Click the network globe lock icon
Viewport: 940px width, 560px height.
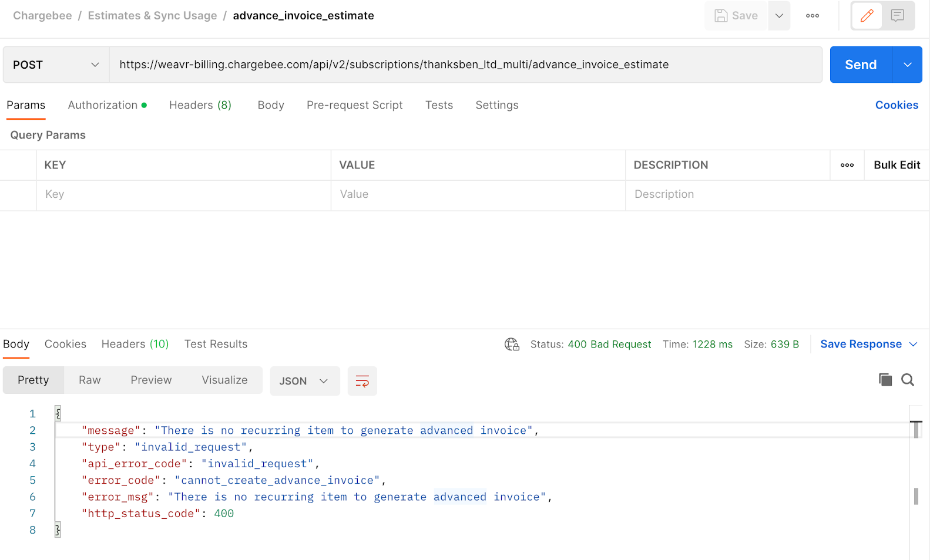coord(512,345)
